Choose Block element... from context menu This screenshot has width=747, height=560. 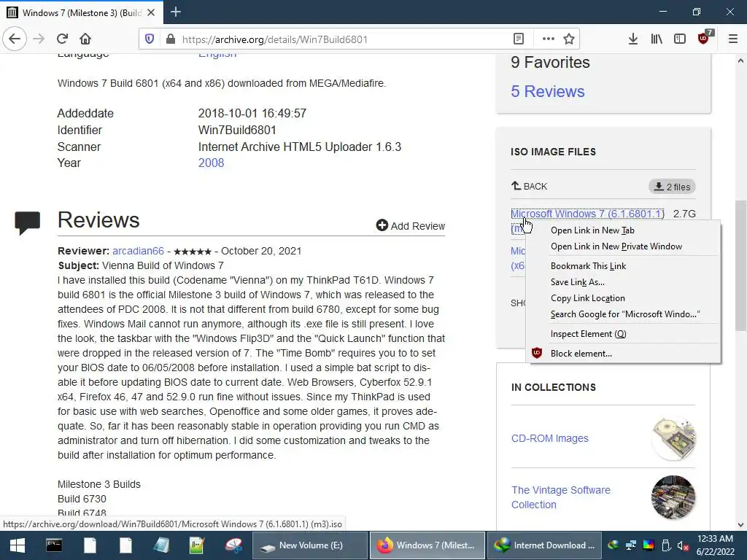coord(581,354)
